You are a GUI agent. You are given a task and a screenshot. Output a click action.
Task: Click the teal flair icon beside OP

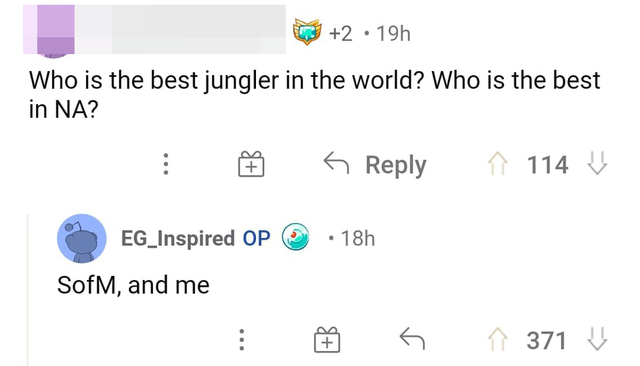(296, 237)
